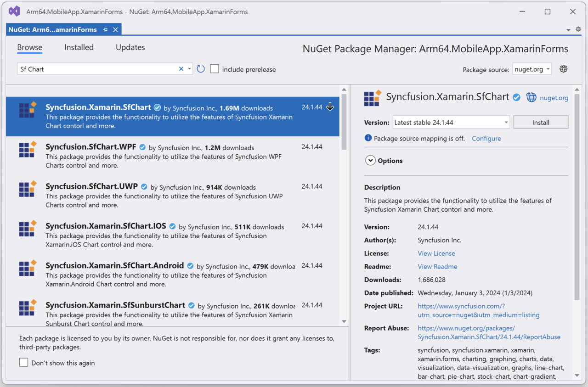Close the NuGet document tab
The height and width of the screenshot is (387, 588).
point(116,30)
